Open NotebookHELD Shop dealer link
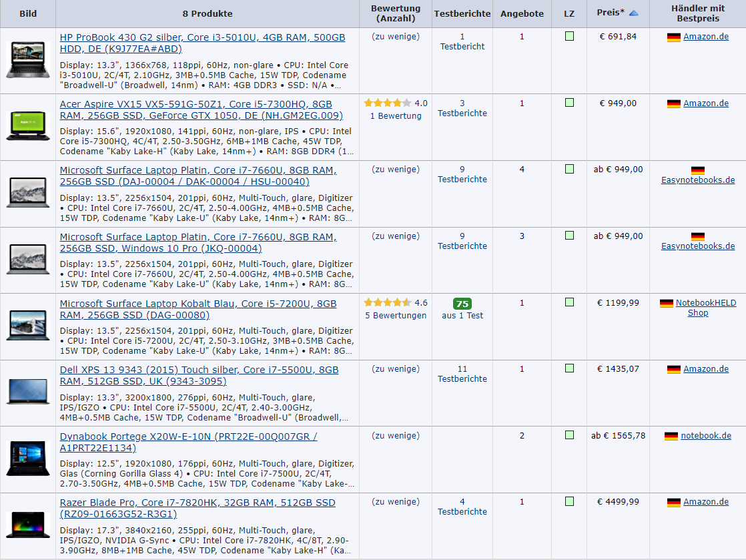This screenshot has height=560, width=746. [705, 308]
